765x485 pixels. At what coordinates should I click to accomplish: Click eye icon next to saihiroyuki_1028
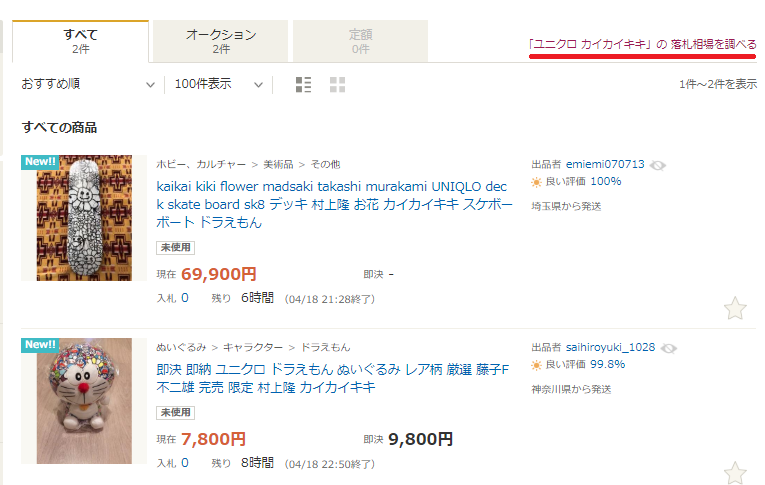click(x=669, y=348)
